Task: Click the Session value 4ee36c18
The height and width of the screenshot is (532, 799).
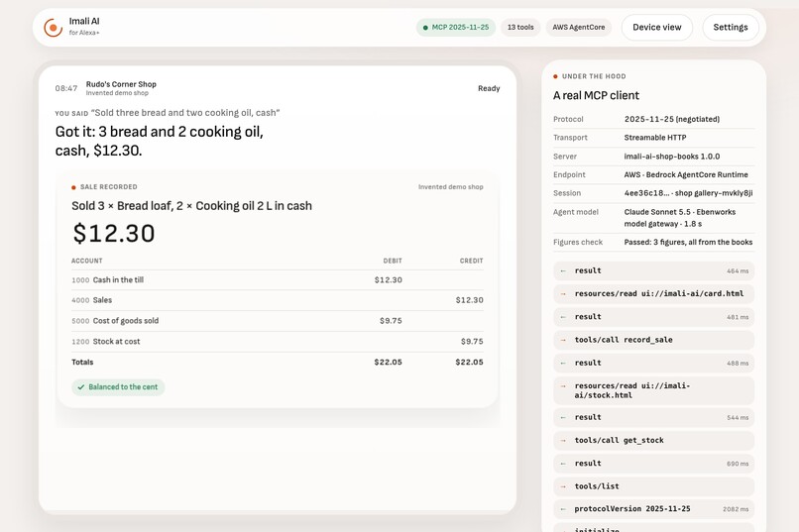Action: (x=688, y=193)
